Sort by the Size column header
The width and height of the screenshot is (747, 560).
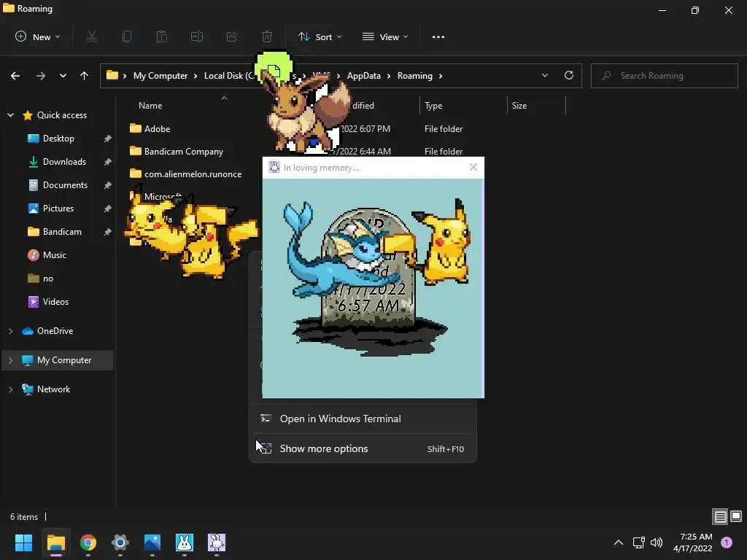(519, 106)
